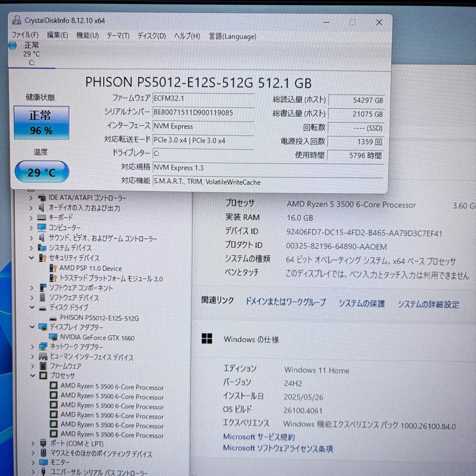
Task: Click the firmware field ECFM32.1
Action: 203,98
